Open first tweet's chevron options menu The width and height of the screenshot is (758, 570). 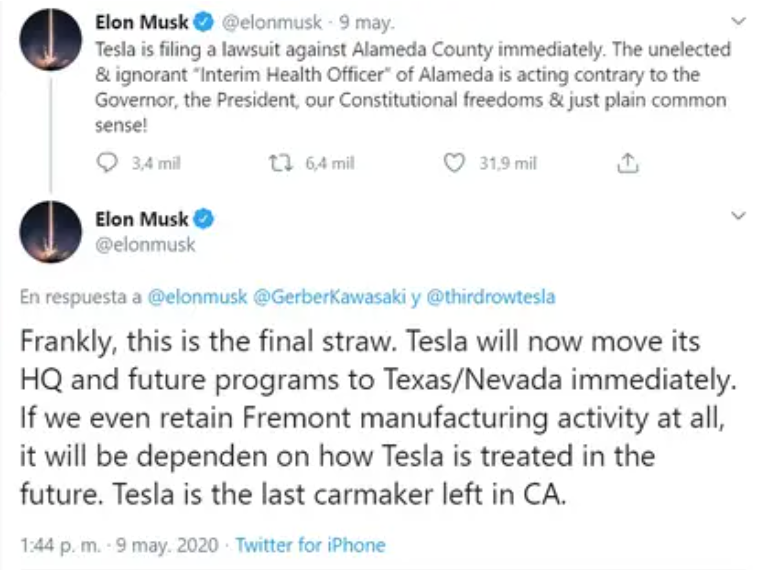tap(738, 20)
